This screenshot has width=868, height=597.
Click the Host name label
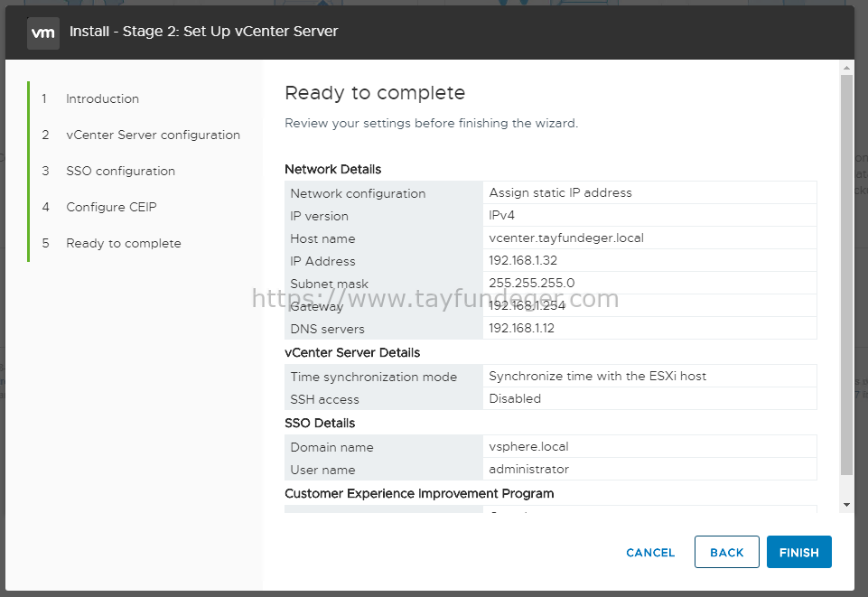[322, 239]
